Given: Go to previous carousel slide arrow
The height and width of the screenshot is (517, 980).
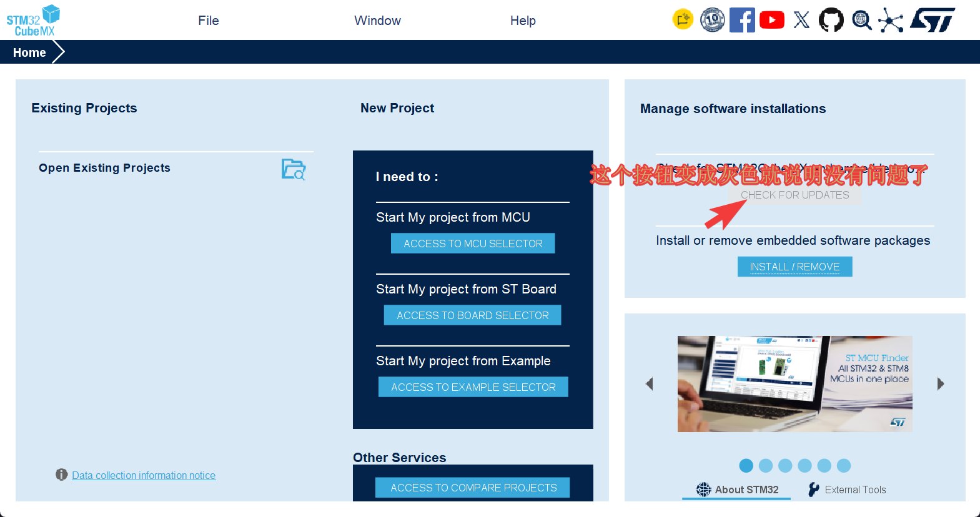Looking at the screenshot, I should pos(650,384).
